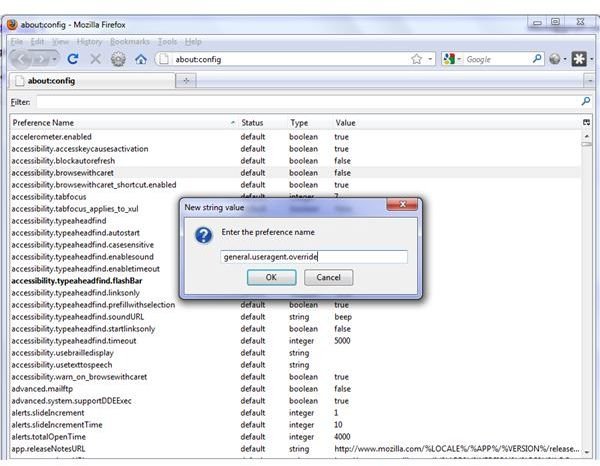Click the Forward navigation arrow

coord(41,59)
